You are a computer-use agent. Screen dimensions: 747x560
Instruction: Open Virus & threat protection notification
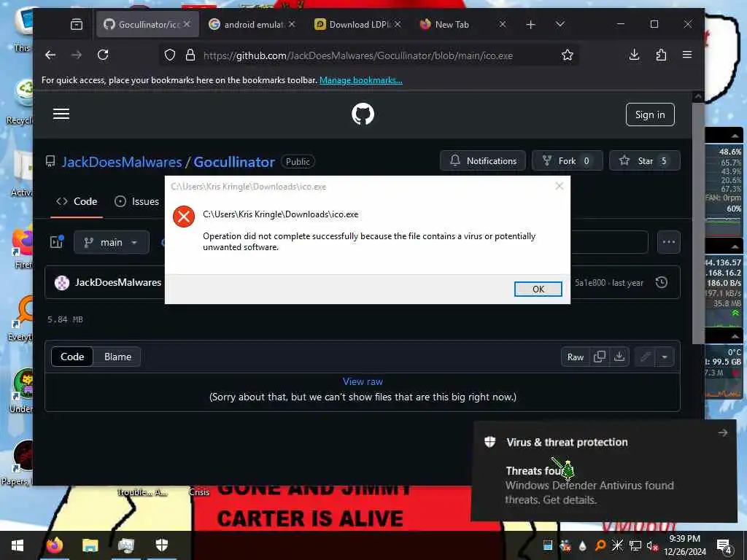[x=603, y=471]
